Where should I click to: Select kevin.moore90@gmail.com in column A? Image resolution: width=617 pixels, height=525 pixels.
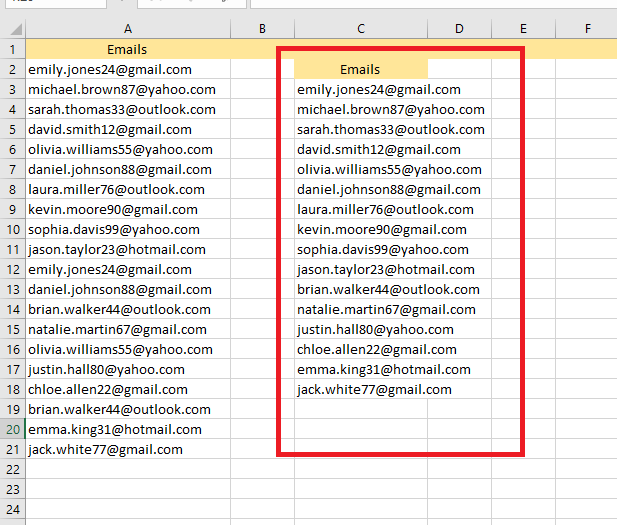(x=113, y=209)
